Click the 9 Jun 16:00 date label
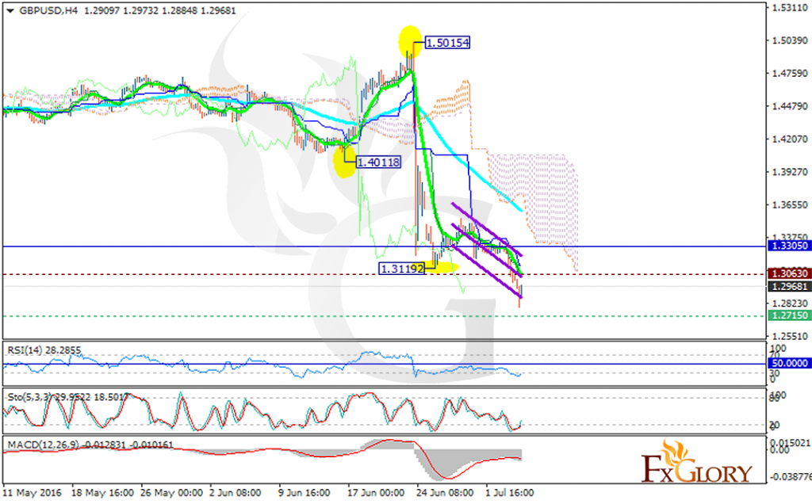The width and height of the screenshot is (812, 504). (x=304, y=493)
